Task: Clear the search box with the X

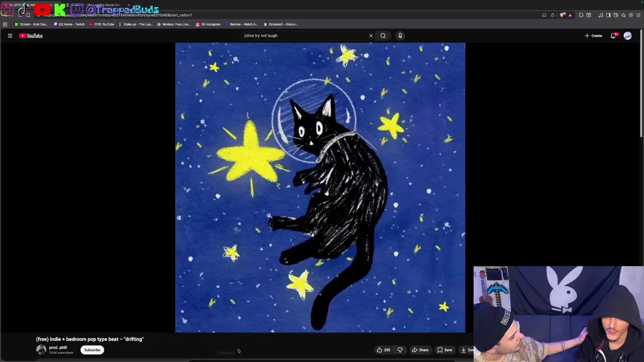Action: point(371,36)
